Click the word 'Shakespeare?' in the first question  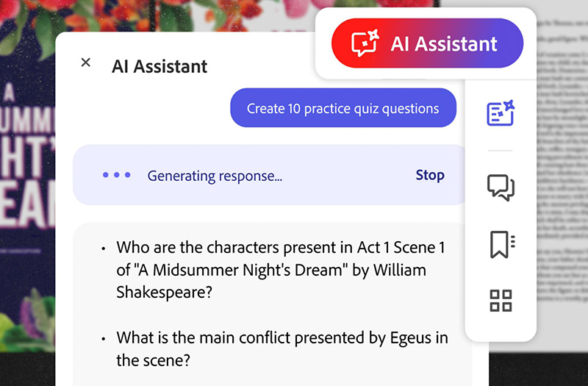(164, 292)
